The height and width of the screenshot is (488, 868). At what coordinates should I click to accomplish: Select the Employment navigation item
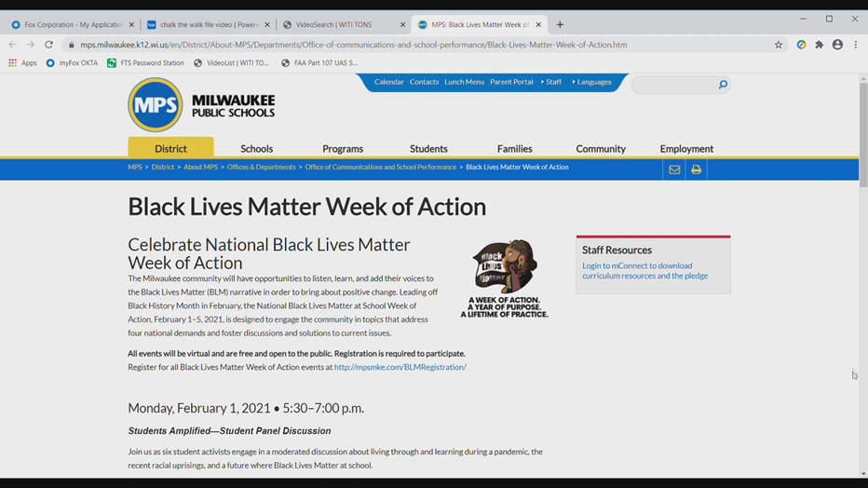pyautogui.click(x=686, y=149)
